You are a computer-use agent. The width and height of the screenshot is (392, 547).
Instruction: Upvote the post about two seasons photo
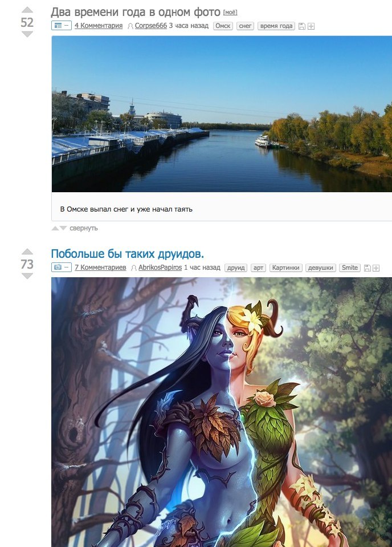(27, 10)
